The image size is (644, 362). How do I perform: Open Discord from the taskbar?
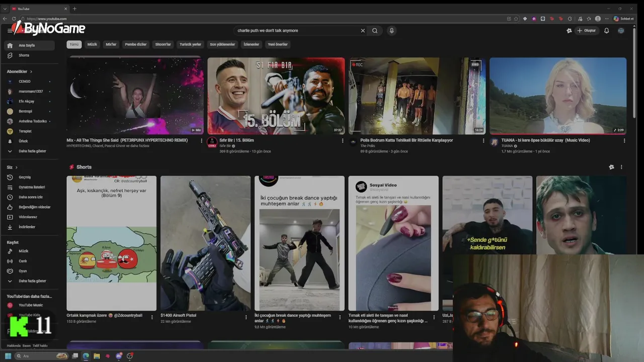(119, 356)
